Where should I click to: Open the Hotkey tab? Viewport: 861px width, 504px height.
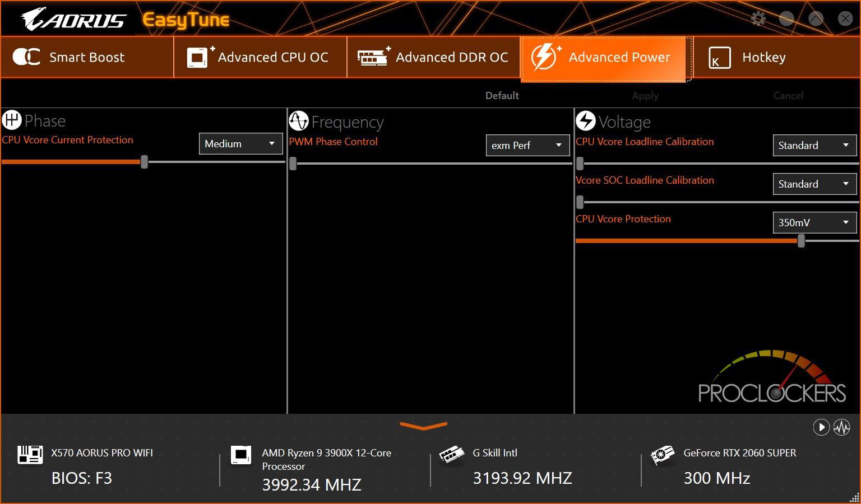(x=776, y=57)
